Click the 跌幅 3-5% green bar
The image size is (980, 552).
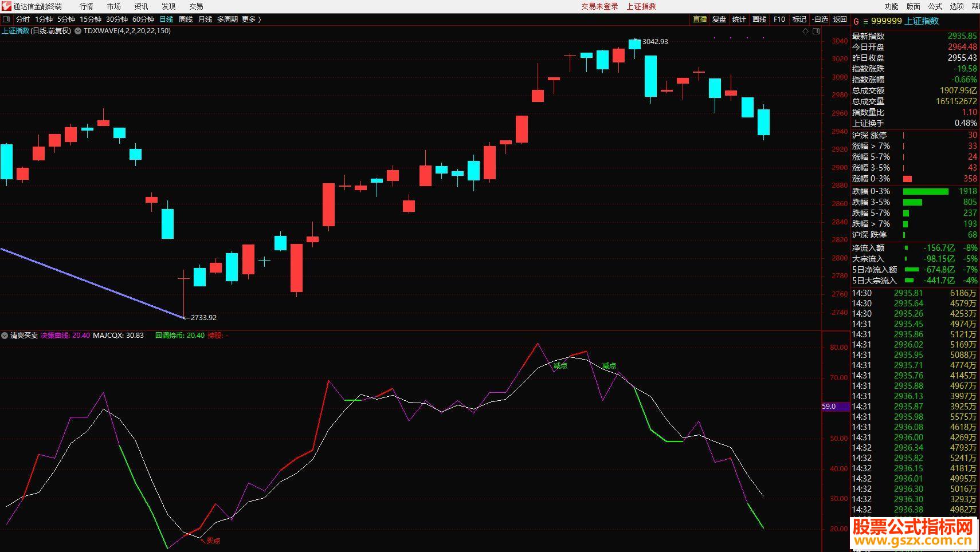(912, 202)
